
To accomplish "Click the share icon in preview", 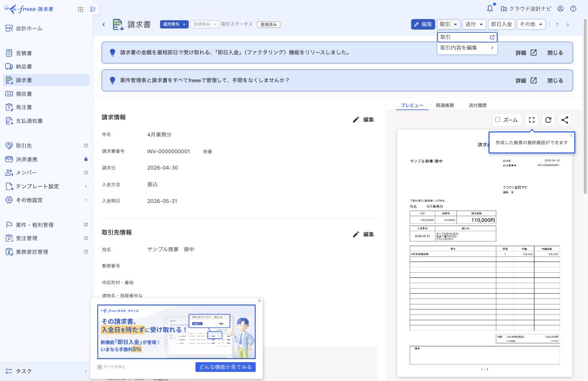I will click(x=565, y=120).
